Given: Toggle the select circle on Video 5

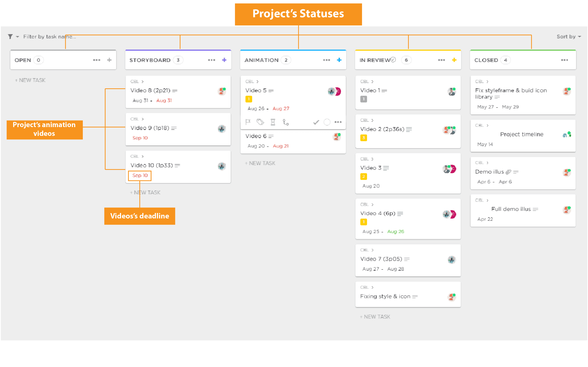Looking at the screenshot, I should (x=327, y=122).
